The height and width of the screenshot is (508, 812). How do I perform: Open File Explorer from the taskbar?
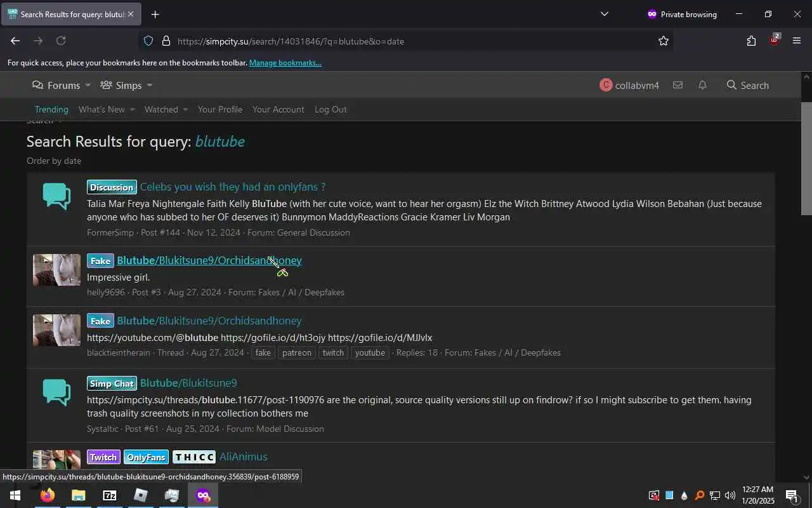coord(79,495)
